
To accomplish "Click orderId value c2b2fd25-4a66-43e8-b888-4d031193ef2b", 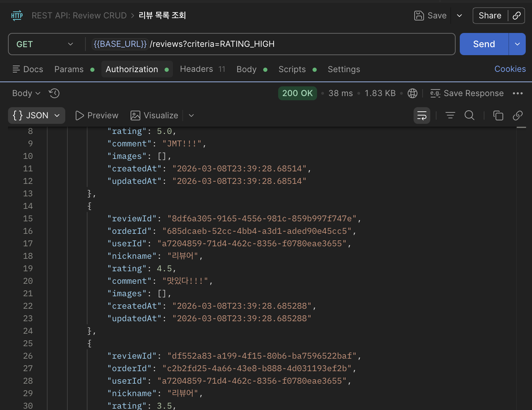I will pyautogui.click(x=257, y=368).
